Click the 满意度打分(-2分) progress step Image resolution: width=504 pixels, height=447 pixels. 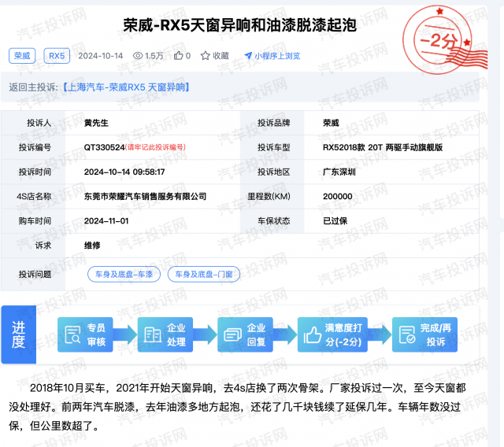[332, 334]
